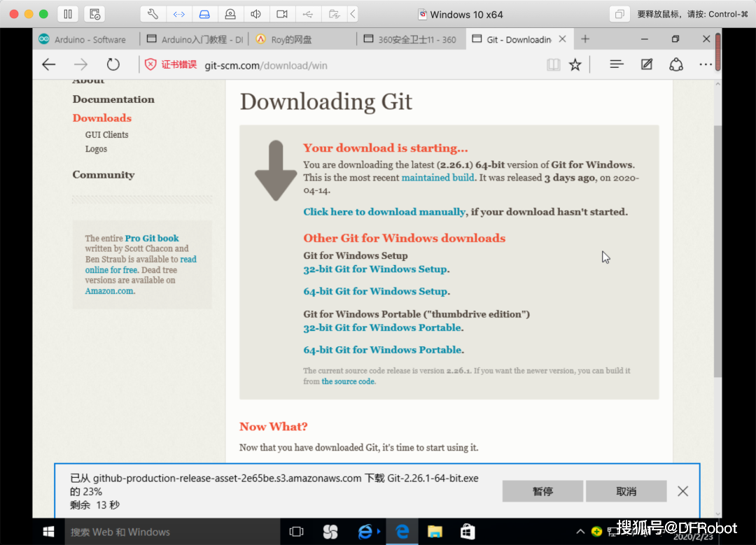Open the Logos sidebar link
Viewport: 756px width, 545px height.
(x=96, y=149)
